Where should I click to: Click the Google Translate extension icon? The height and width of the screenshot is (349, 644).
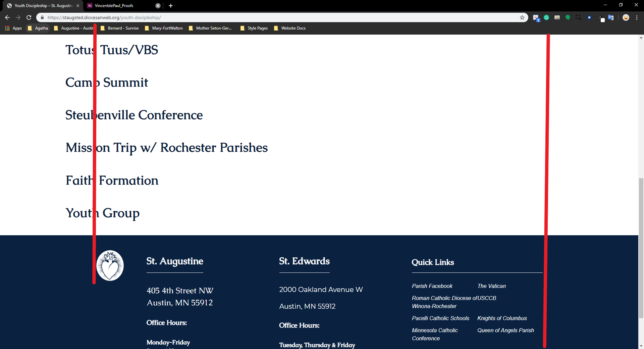pyautogui.click(x=611, y=17)
